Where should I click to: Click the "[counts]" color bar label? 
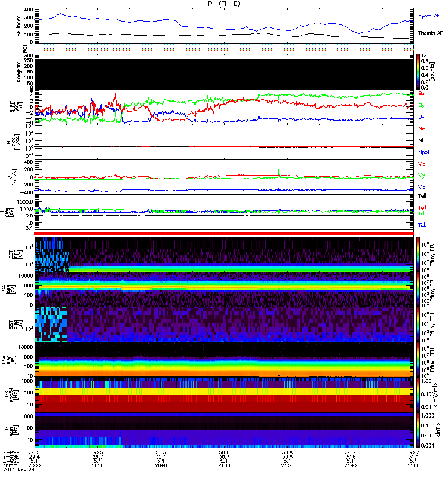pos(432,72)
